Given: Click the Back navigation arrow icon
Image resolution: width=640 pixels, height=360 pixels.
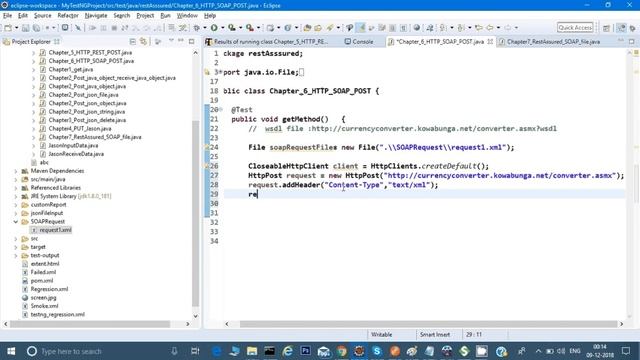Looking at the screenshot, I should [x=489, y=28].
